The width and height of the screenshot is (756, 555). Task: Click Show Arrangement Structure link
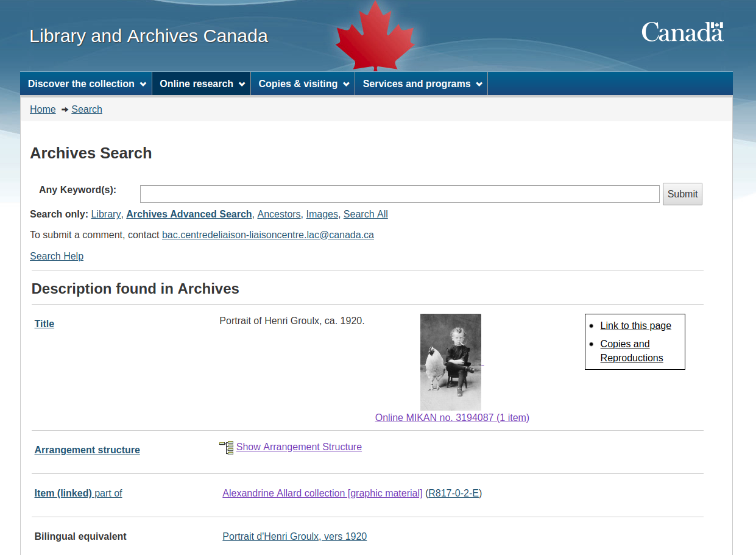[299, 447]
